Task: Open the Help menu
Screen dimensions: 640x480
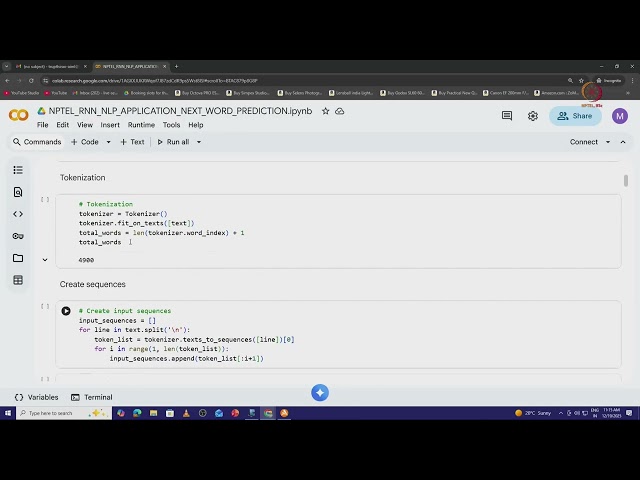Action: click(x=196, y=125)
